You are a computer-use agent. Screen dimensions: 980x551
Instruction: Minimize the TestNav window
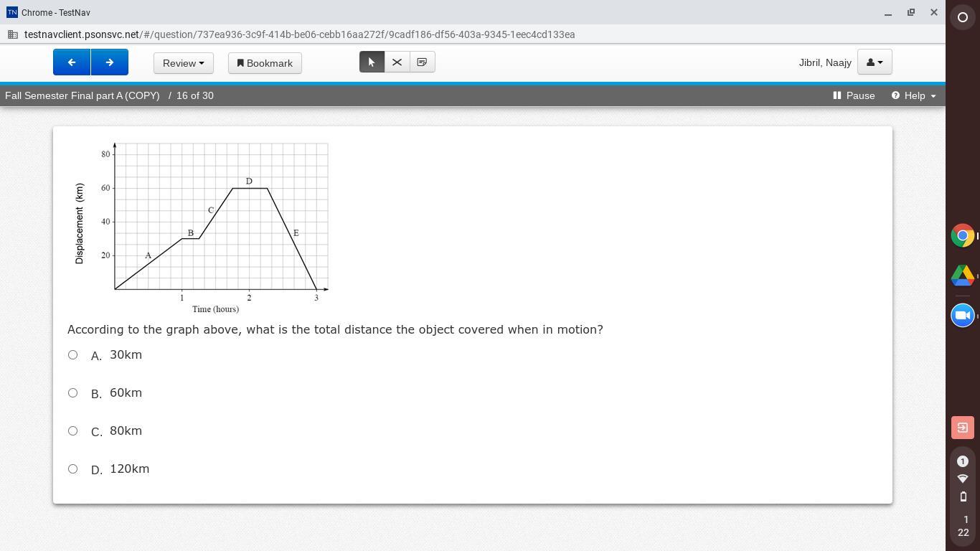click(x=888, y=12)
